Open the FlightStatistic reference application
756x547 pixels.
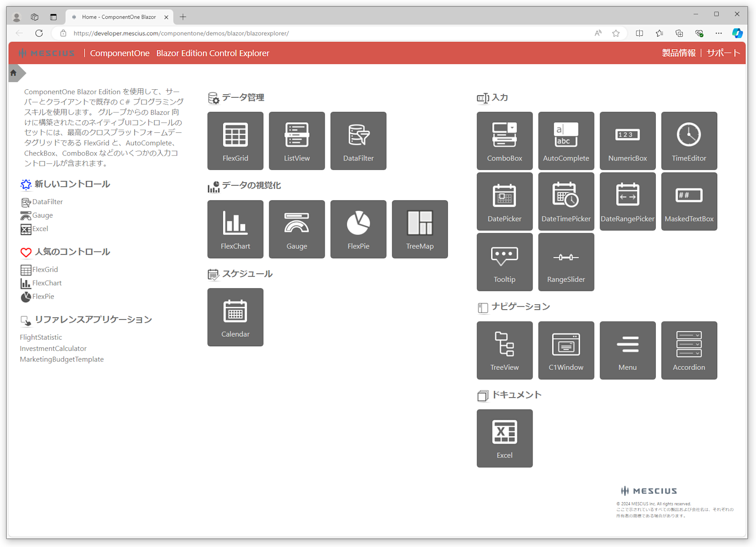[x=41, y=337]
